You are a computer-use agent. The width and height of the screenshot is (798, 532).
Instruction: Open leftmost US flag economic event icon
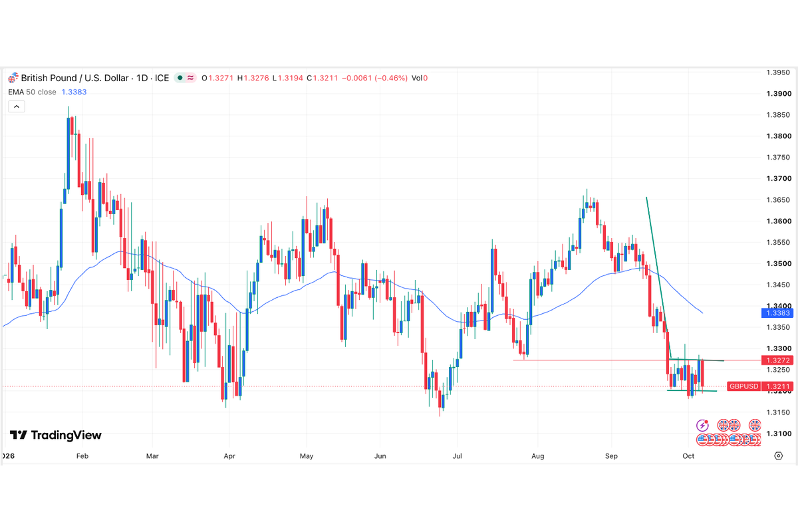coord(702,440)
